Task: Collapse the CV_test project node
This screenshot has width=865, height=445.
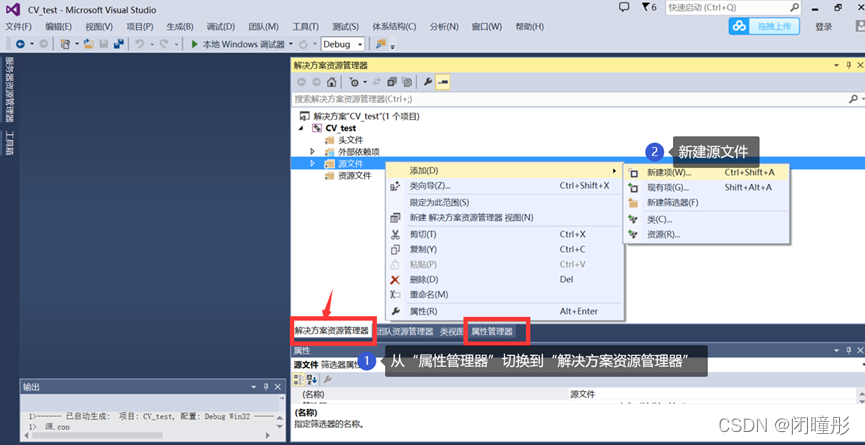Action: click(x=301, y=128)
